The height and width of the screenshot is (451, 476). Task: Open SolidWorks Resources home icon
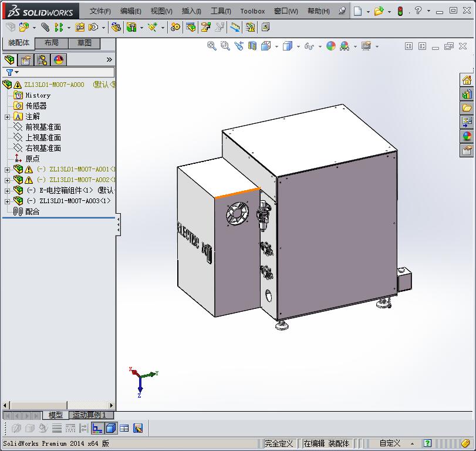[x=467, y=80]
